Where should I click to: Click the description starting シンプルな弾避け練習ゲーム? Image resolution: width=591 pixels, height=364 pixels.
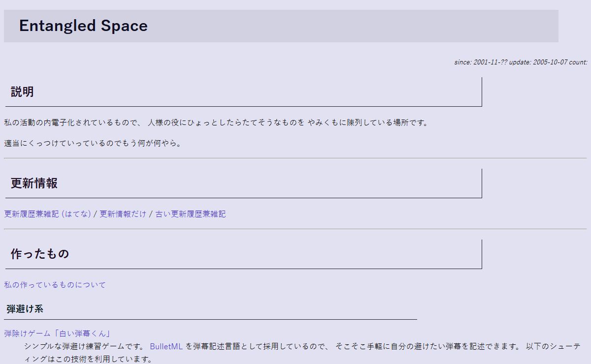(302, 353)
